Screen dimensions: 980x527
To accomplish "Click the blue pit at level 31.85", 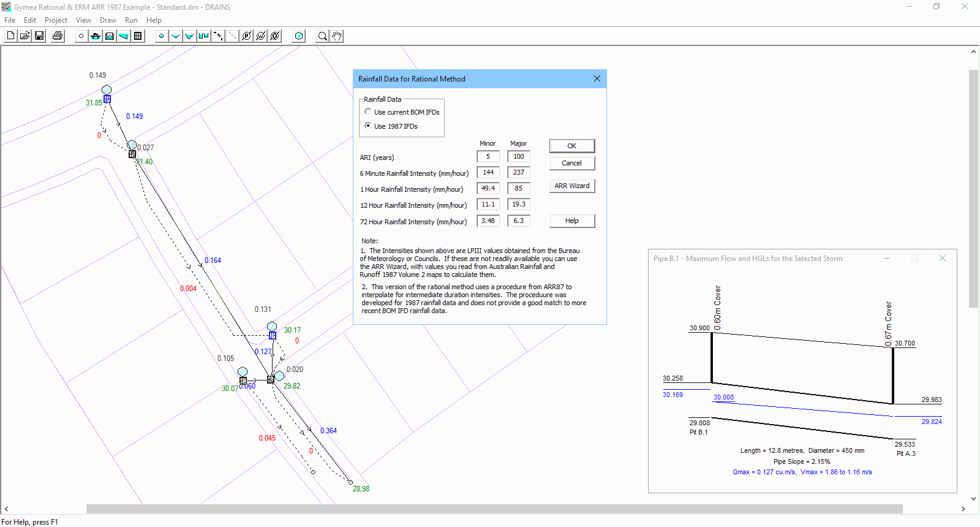I will (x=107, y=99).
